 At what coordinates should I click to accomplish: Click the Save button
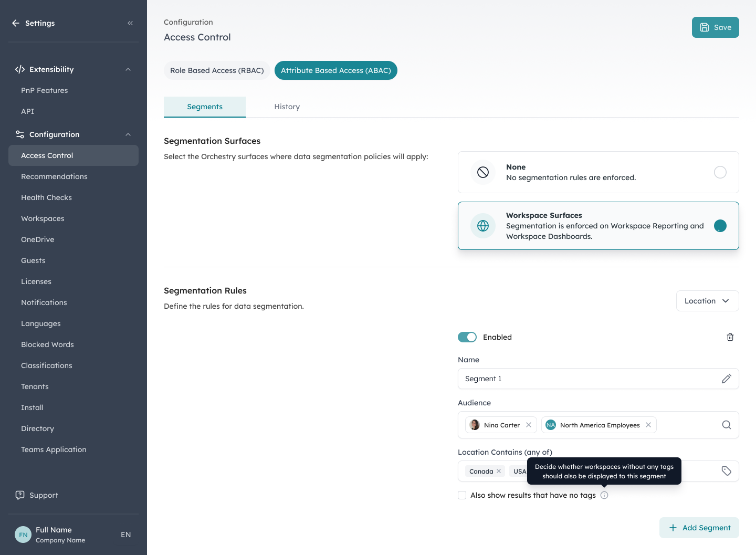(x=715, y=27)
